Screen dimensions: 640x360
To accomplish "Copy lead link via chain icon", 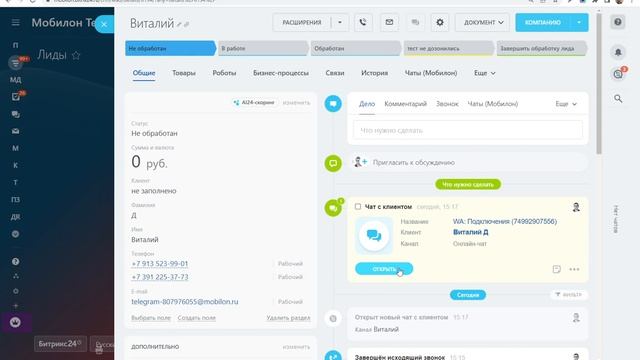I will point(187,24).
